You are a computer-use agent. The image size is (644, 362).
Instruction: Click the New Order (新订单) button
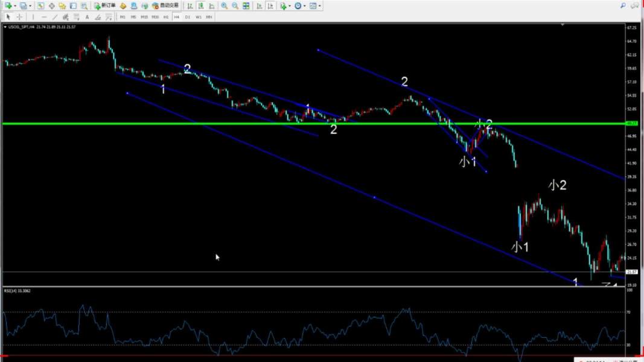(105, 5)
